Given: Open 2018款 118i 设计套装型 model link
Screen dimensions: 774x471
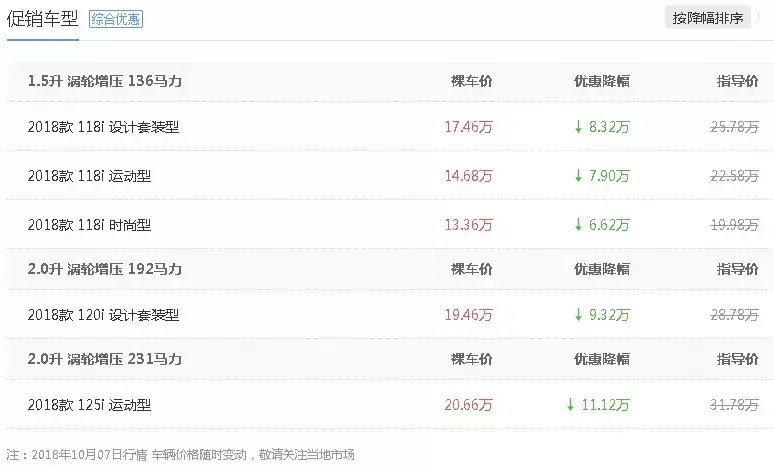Looking at the screenshot, I should click(x=103, y=127).
